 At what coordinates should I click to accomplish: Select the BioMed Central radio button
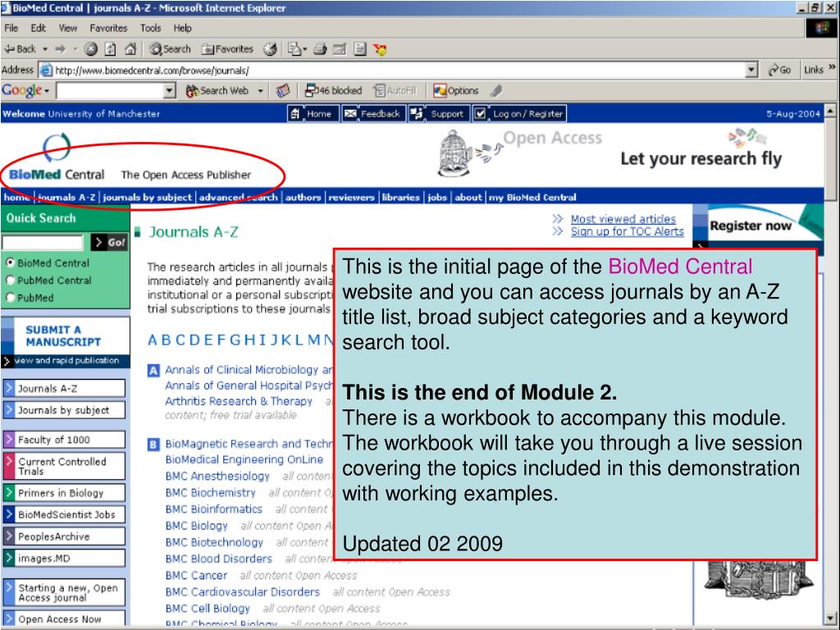[x=10, y=262]
